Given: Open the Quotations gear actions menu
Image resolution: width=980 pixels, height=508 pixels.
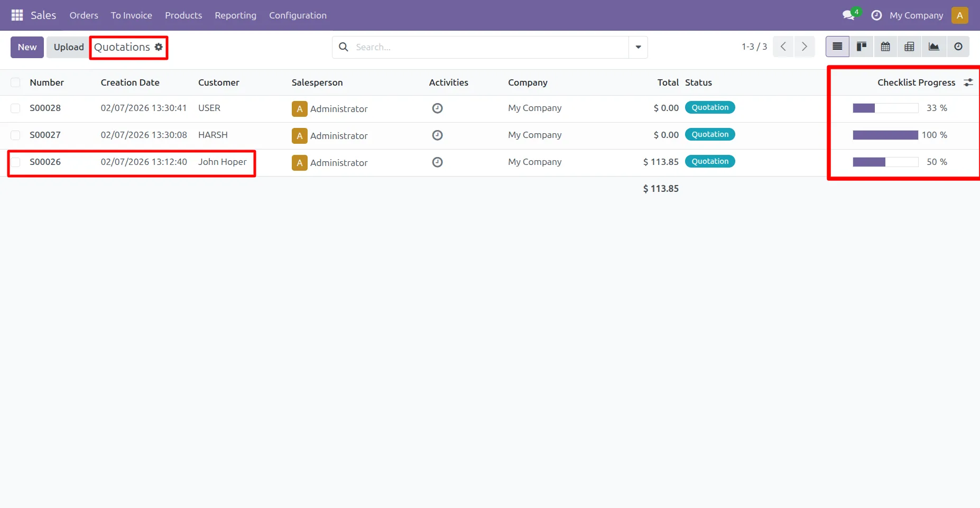Looking at the screenshot, I should [x=159, y=47].
